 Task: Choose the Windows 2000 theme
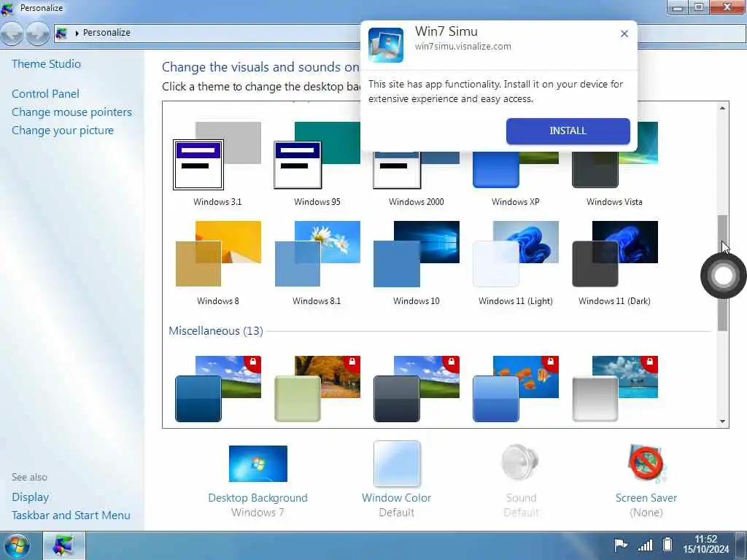417,170
